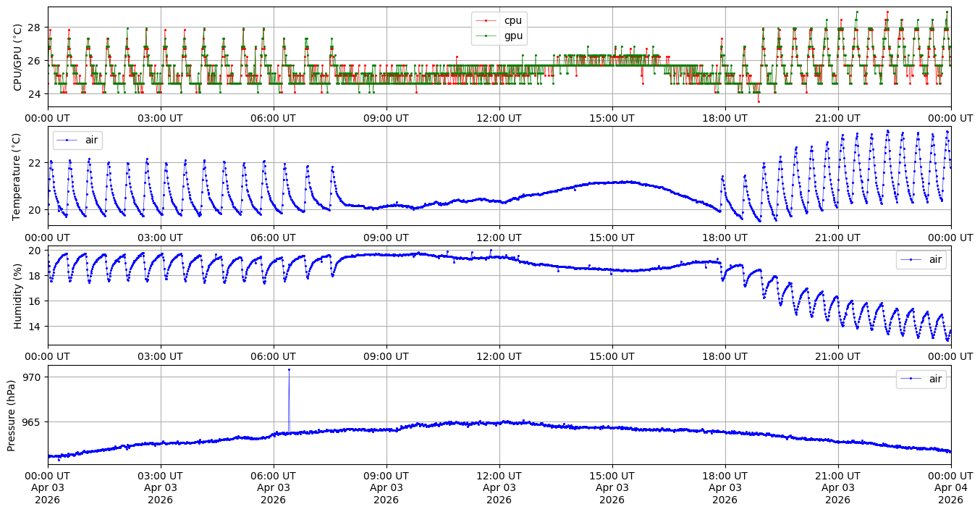Click the Temperature (°C) y-axis label
Screen dimensions: 980x512
click(x=18, y=176)
